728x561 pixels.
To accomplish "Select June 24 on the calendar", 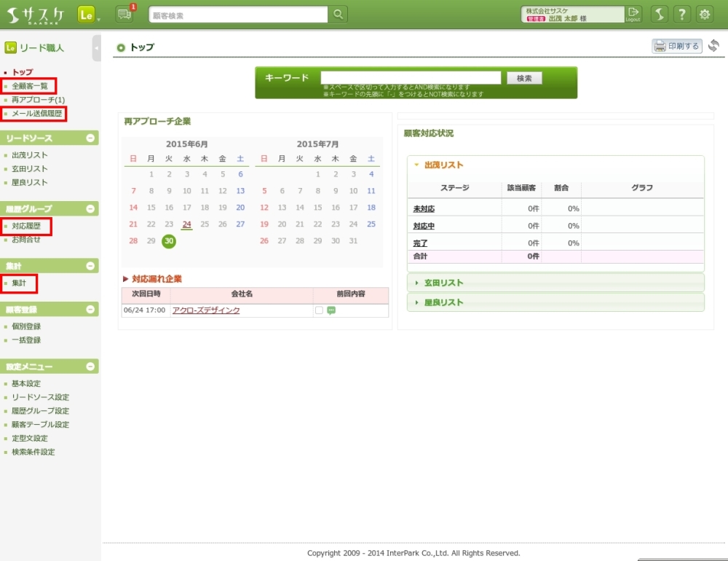I will coord(187,224).
